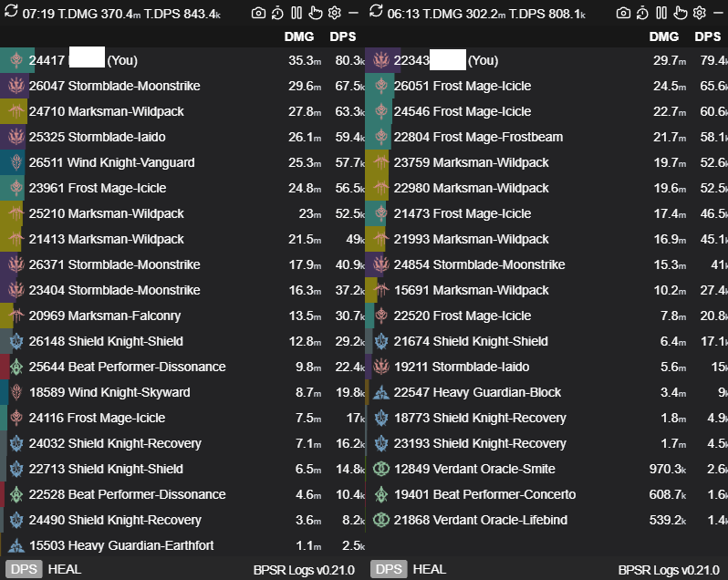The image size is (728, 580).
Task: Click class icon of 24710 Marksman-Wildpack
Action: click(x=16, y=111)
